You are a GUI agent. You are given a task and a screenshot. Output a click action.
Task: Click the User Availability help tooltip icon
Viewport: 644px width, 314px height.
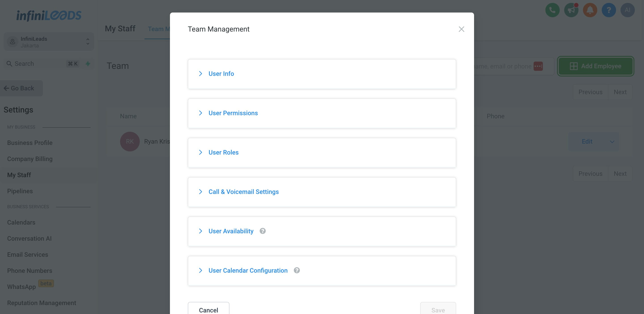[x=263, y=231]
